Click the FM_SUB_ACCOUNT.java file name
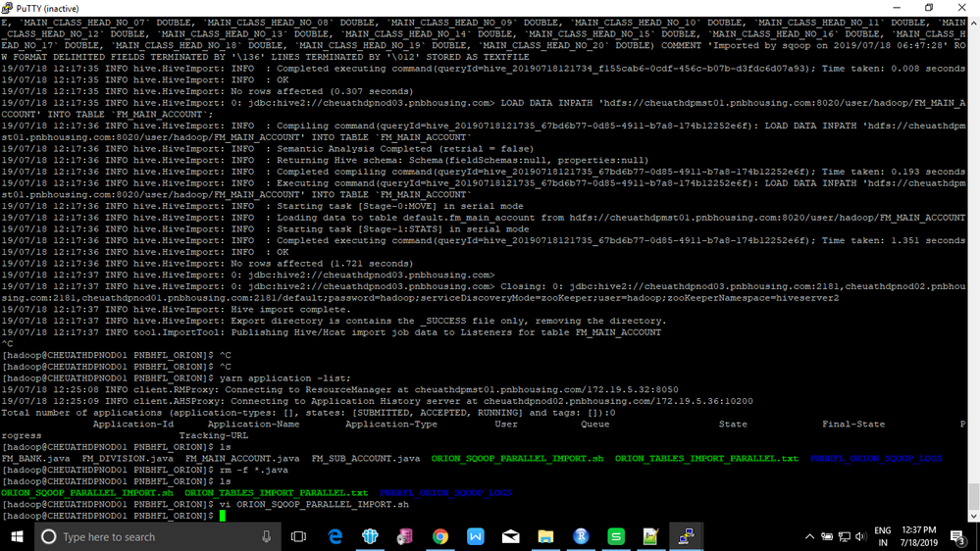The image size is (980, 551). coord(366,459)
